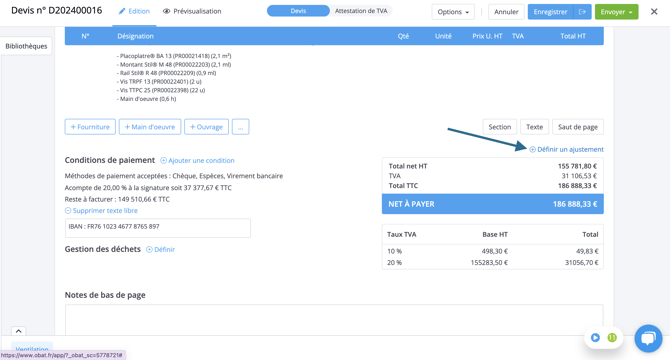Click the 'Main d'oeuvre (0,6 h)' line
Screen dimensions: 670x360
(x=146, y=99)
